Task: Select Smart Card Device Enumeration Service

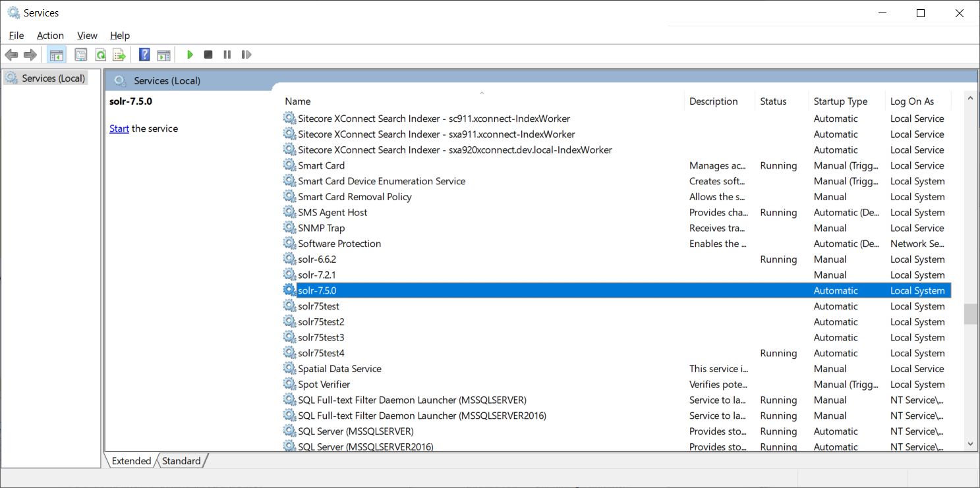Action: [382, 181]
